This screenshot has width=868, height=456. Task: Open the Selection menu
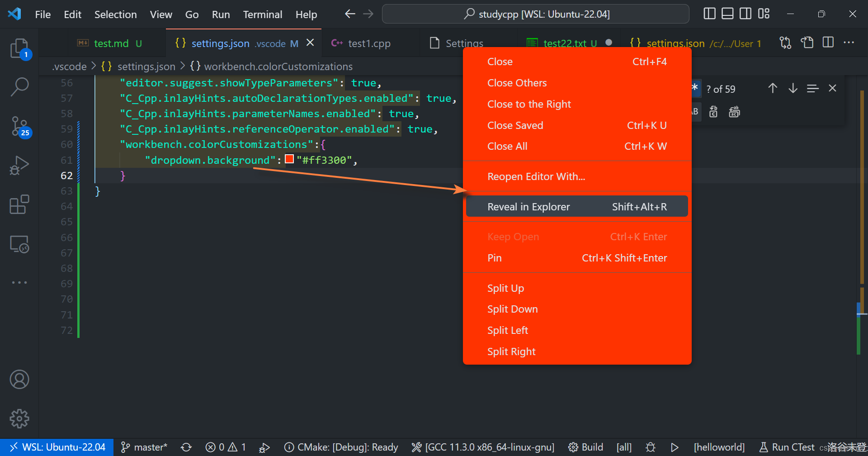115,14
